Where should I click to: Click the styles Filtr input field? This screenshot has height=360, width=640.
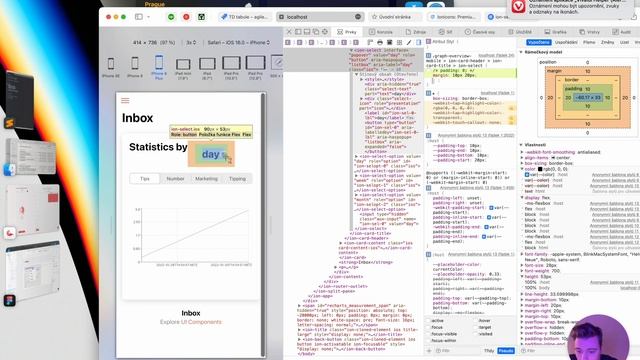pos(459,351)
